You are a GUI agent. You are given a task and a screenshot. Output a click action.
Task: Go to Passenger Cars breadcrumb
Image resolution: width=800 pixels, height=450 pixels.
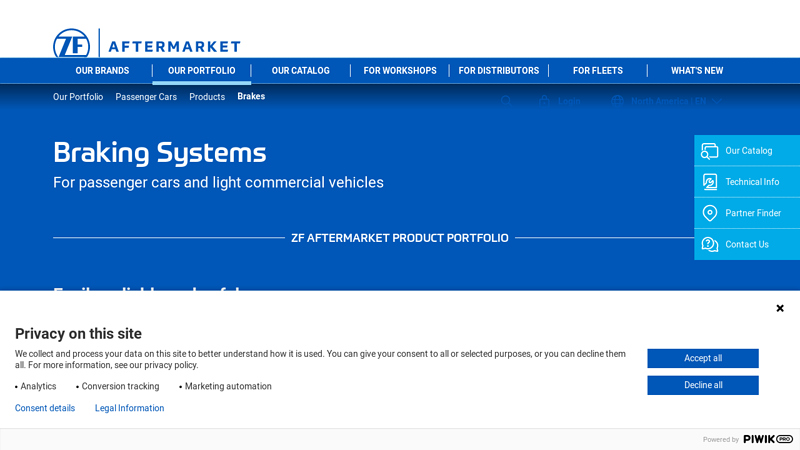pos(146,96)
